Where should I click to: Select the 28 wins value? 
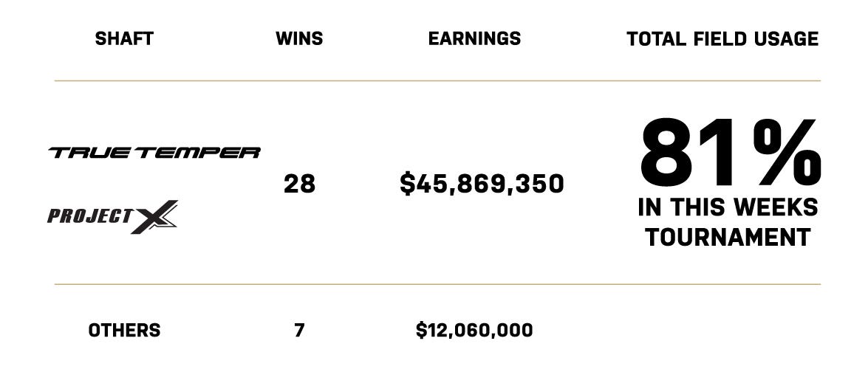[x=299, y=184]
